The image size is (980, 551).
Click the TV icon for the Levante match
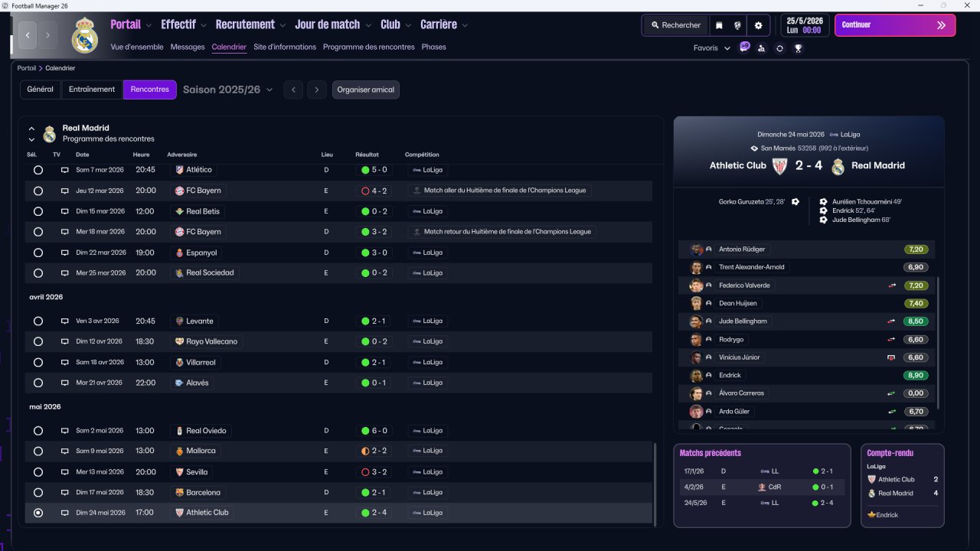(x=65, y=321)
